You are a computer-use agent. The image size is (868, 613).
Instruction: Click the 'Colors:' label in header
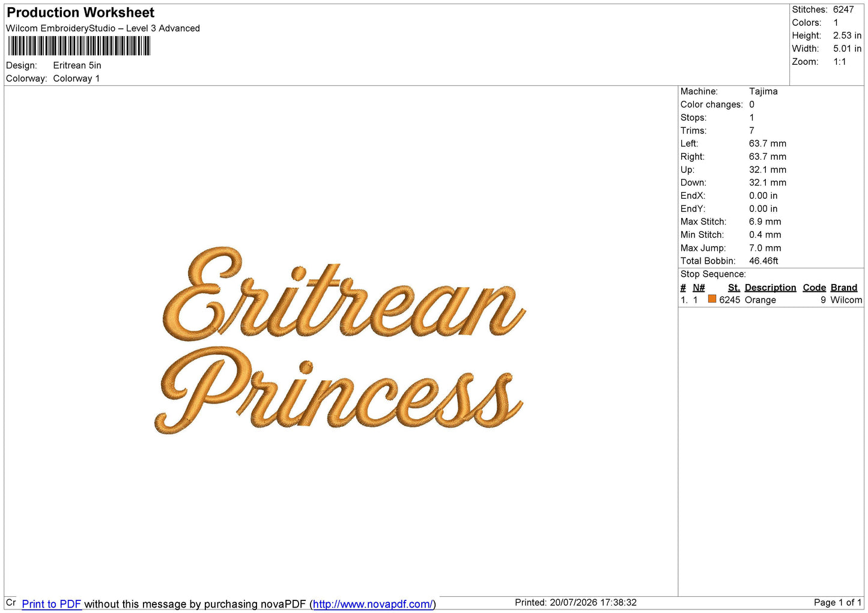pyautogui.click(x=807, y=23)
